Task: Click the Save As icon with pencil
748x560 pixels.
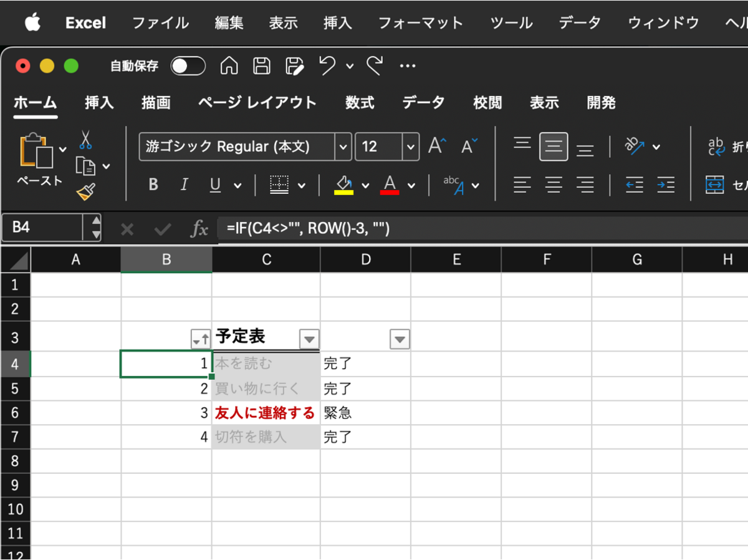Action: tap(294, 65)
